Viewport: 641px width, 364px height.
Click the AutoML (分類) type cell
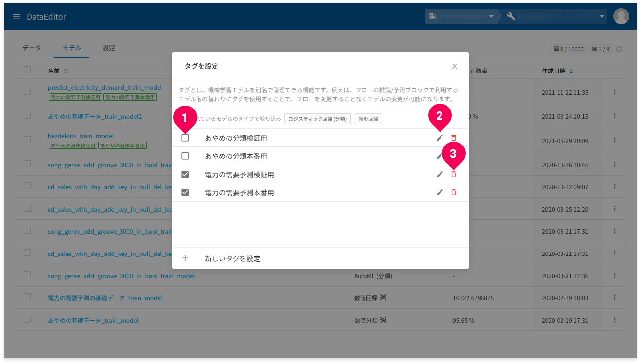[x=373, y=276]
